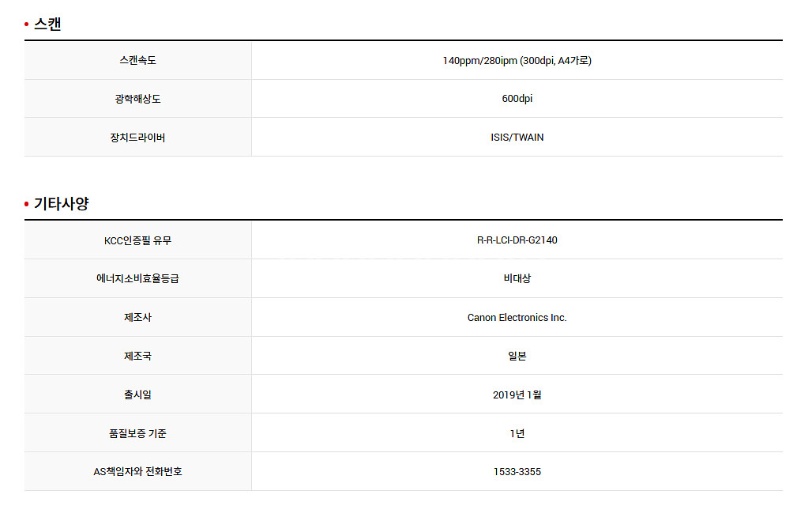The width and height of the screenshot is (812, 521).
Task: Select the 광학해상도 label cell
Action: [137, 99]
